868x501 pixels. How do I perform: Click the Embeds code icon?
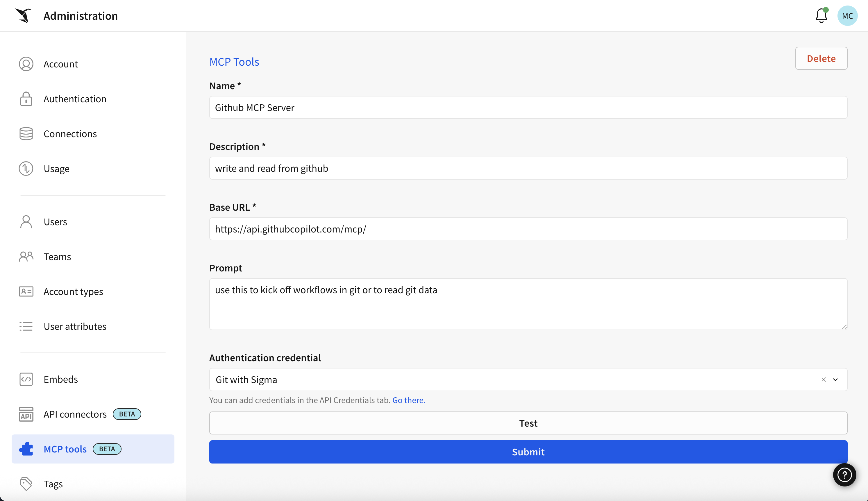click(x=26, y=379)
